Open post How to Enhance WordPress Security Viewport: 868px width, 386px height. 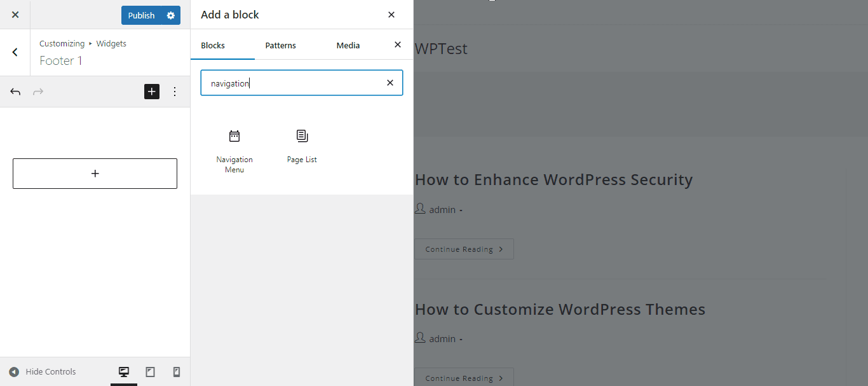pos(553,180)
